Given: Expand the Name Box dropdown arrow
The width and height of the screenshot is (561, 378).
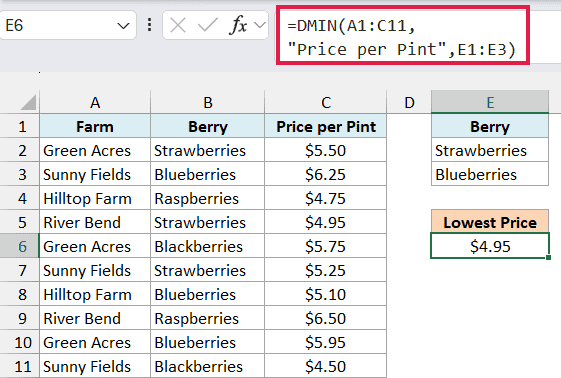Looking at the screenshot, I should coord(123,26).
